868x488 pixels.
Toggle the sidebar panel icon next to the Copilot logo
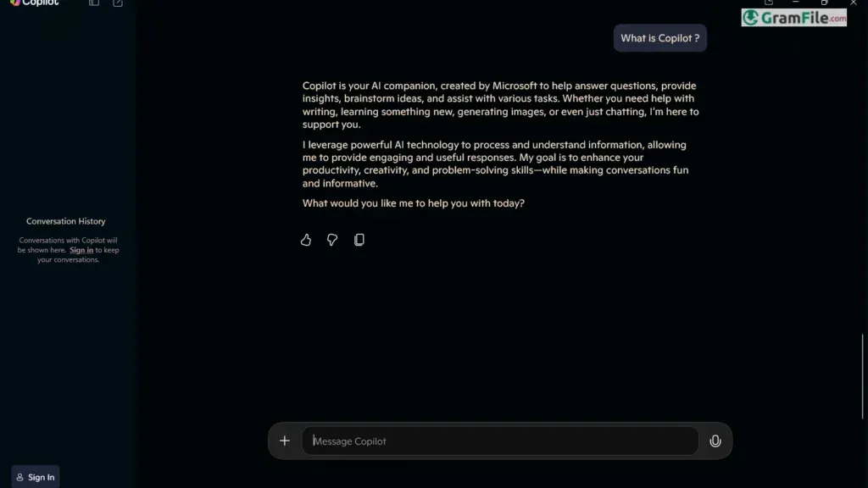pyautogui.click(x=94, y=3)
